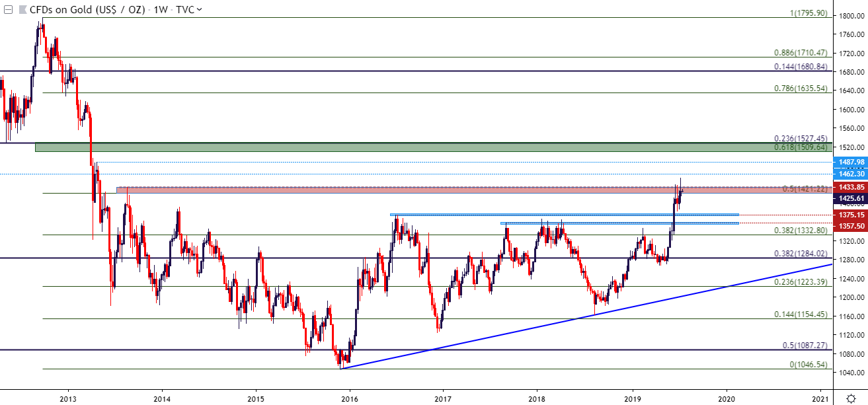Select the 1462.30 blue price label

(850, 174)
